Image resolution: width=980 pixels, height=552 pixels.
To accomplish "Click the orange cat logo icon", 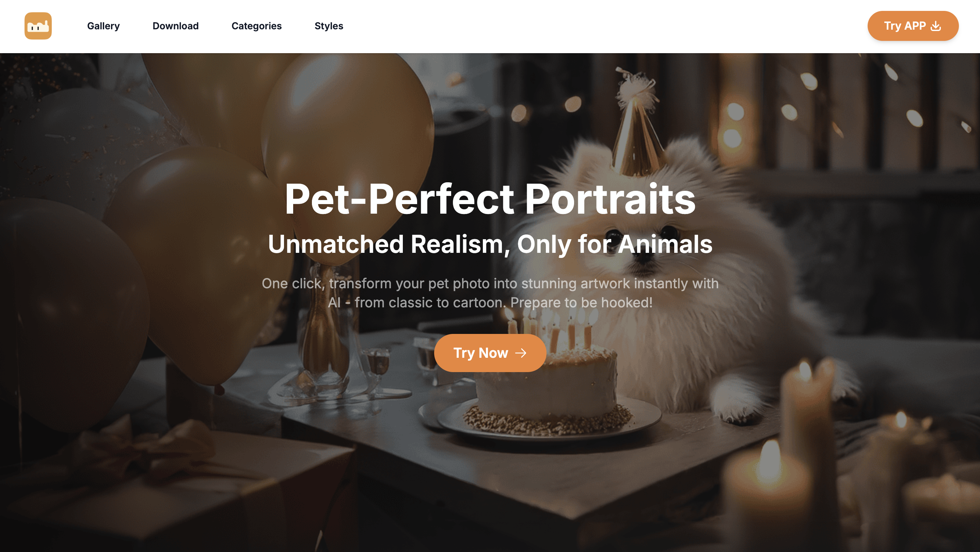I will 38,26.
